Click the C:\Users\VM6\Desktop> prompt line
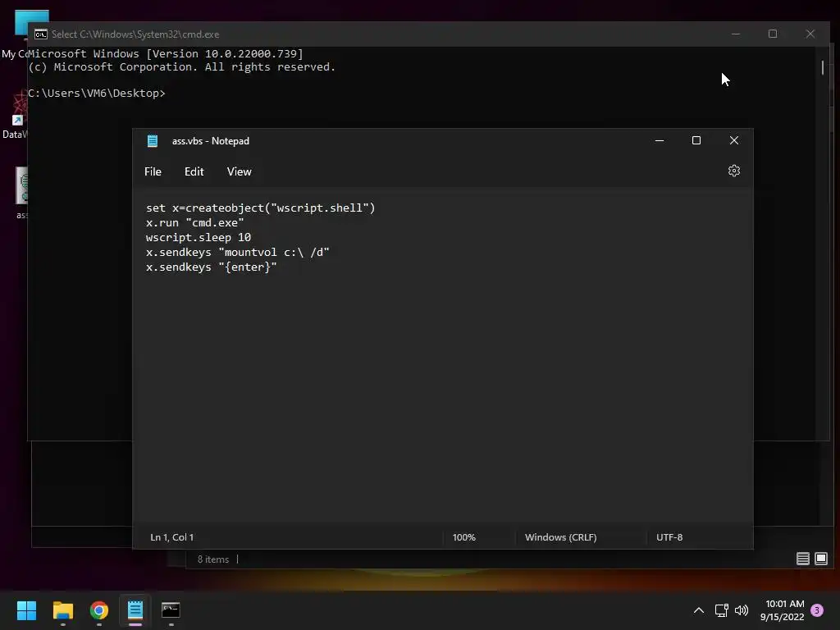Viewport: 840px width, 630px height. click(x=97, y=94)
